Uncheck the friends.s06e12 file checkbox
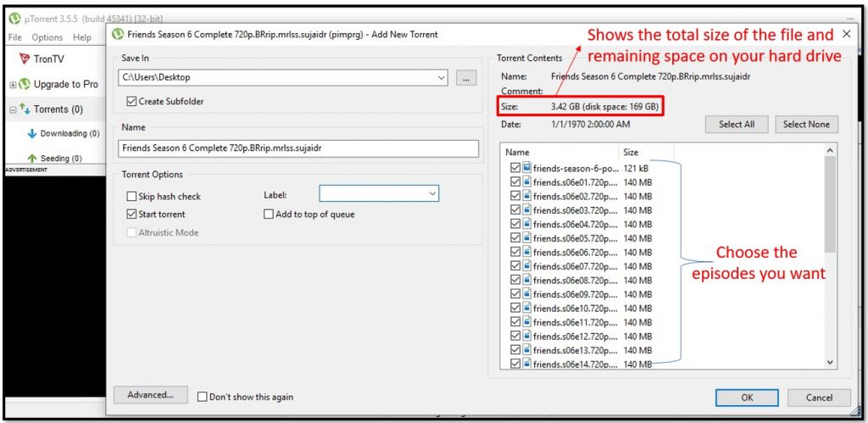 click(515, 336)
